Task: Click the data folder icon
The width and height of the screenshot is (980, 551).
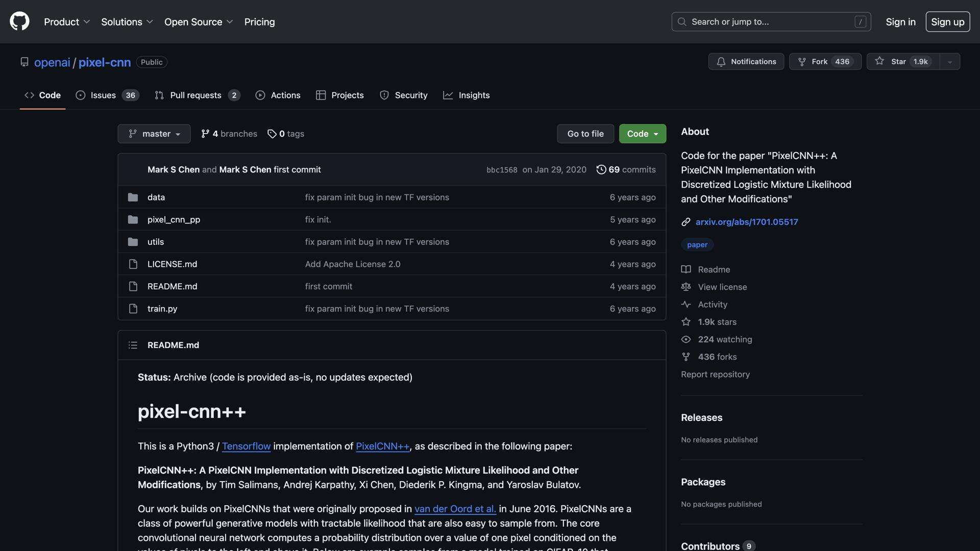Action: pyautogui.click(x=133, y=197)
